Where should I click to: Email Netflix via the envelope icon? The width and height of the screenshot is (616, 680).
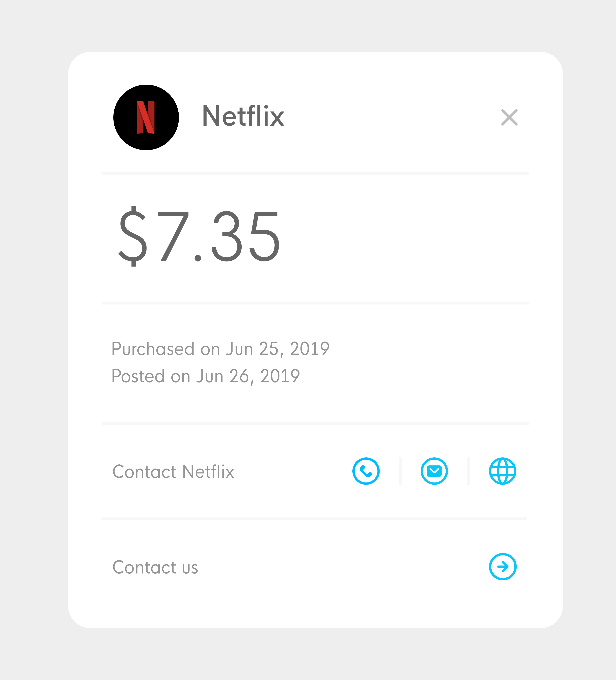tap(434, 471)
